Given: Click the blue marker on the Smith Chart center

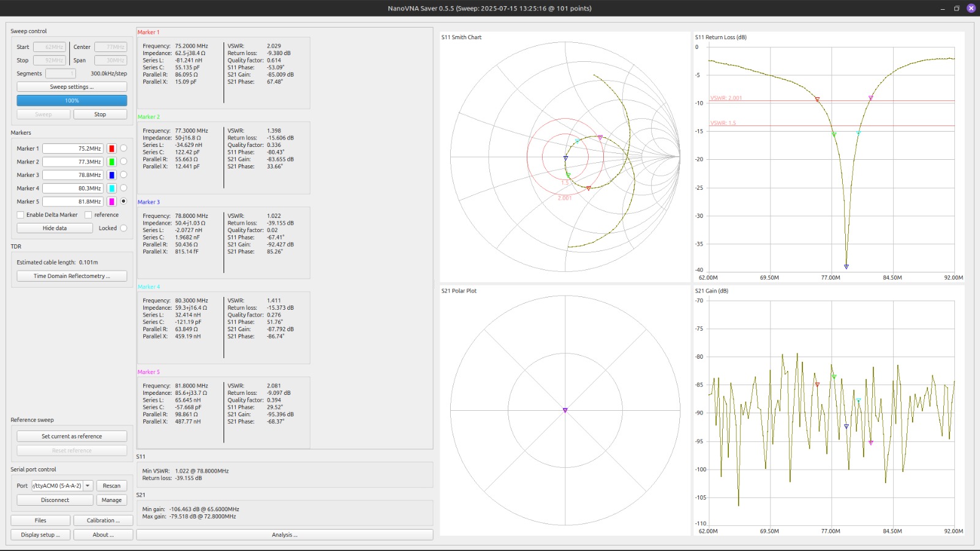Looking at the screenshot, I should [x=565, y=158].
